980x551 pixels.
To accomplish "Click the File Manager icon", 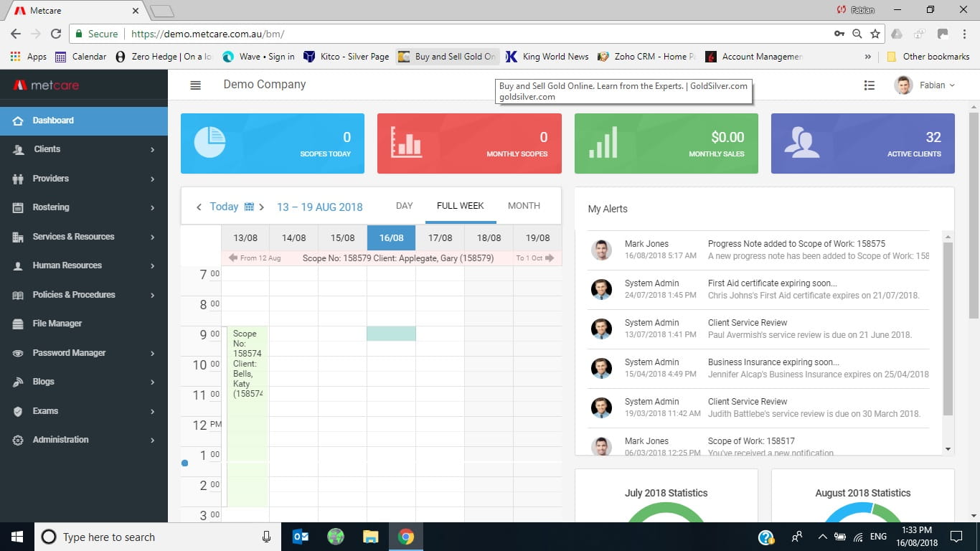I will pos(18,324).
